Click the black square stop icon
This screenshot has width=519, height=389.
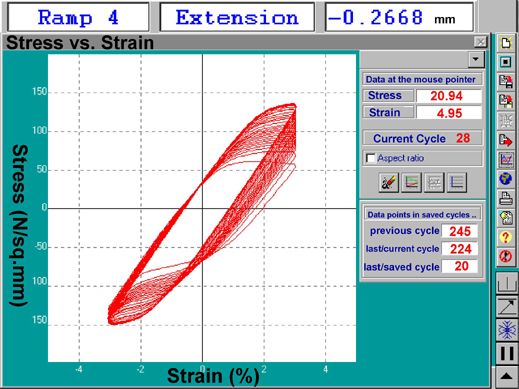tap(506, 62)
